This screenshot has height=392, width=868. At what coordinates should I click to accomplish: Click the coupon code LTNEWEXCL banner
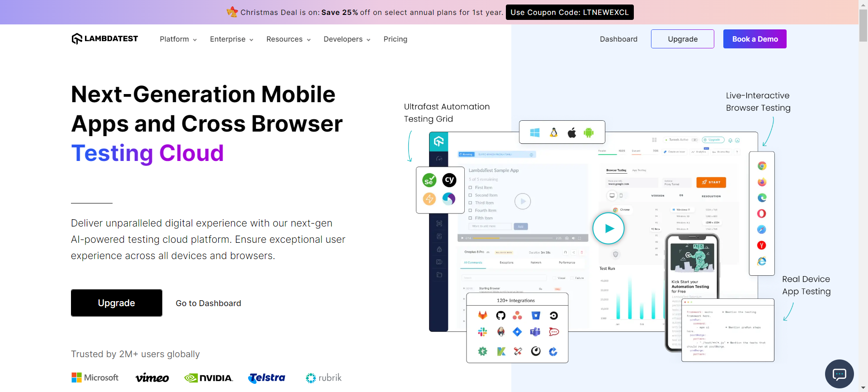pos(570,12)
